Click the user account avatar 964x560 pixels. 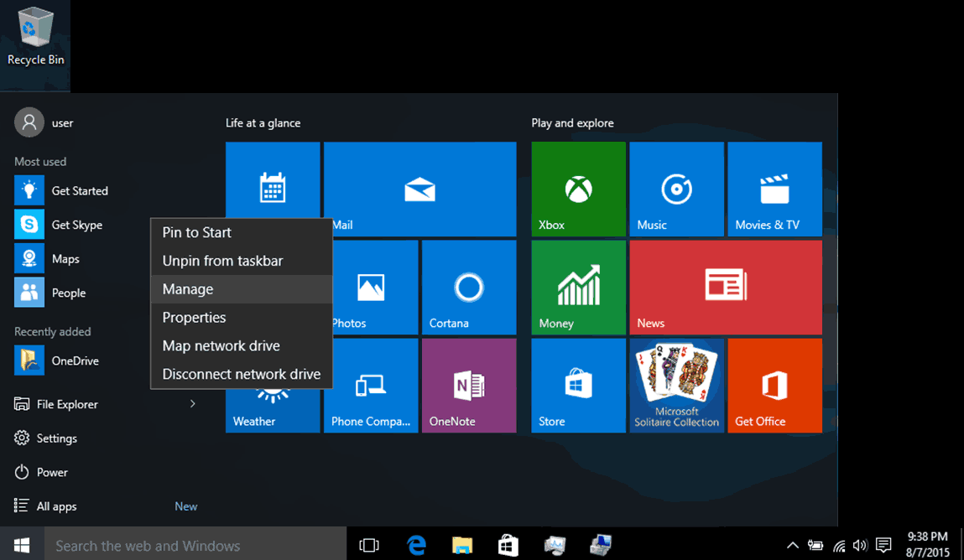coord(29,122)
